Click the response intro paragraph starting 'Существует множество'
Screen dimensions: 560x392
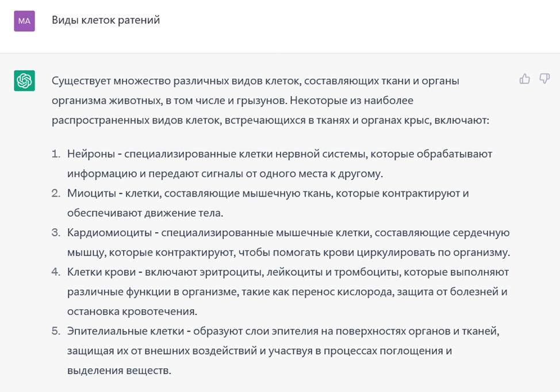pyautogui.click(x=270, y=101)
